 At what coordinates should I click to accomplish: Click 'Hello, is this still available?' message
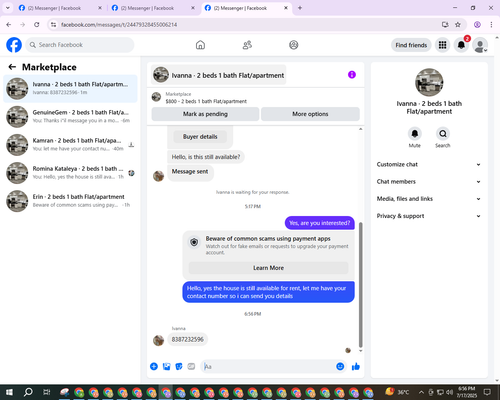click(x=206, y=157)
